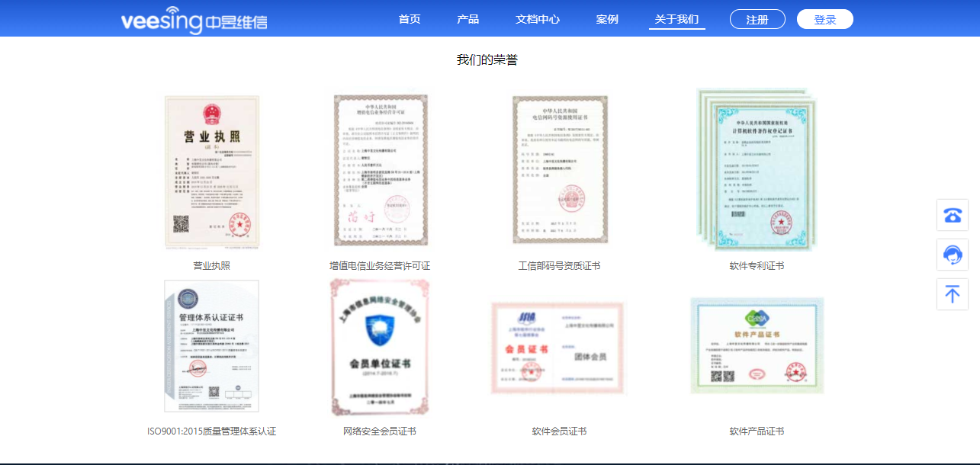Open the 产品 menu
Screen dimensions: 980x465
pyautogui.click(x=468, y=19)
